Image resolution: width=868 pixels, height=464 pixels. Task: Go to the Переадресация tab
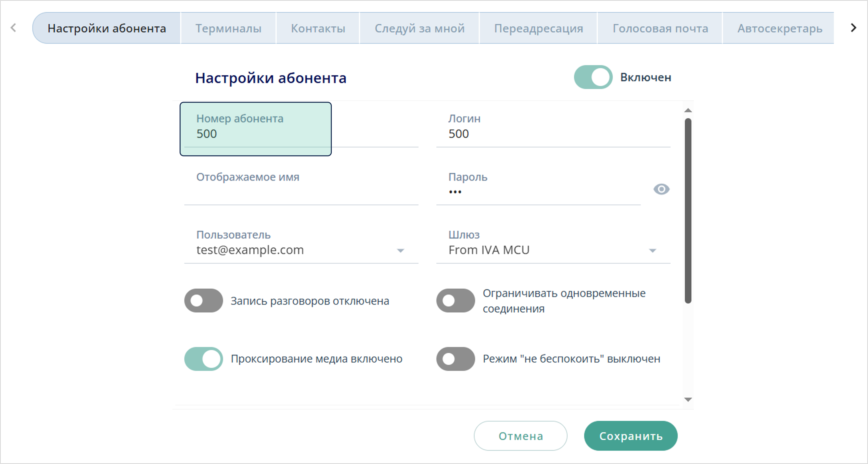pyautogui.click(x=538, y=28)
